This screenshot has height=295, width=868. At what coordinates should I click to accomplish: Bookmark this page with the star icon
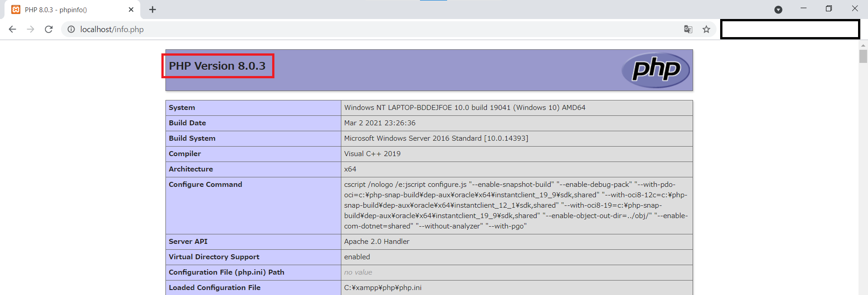click(706, 29)
